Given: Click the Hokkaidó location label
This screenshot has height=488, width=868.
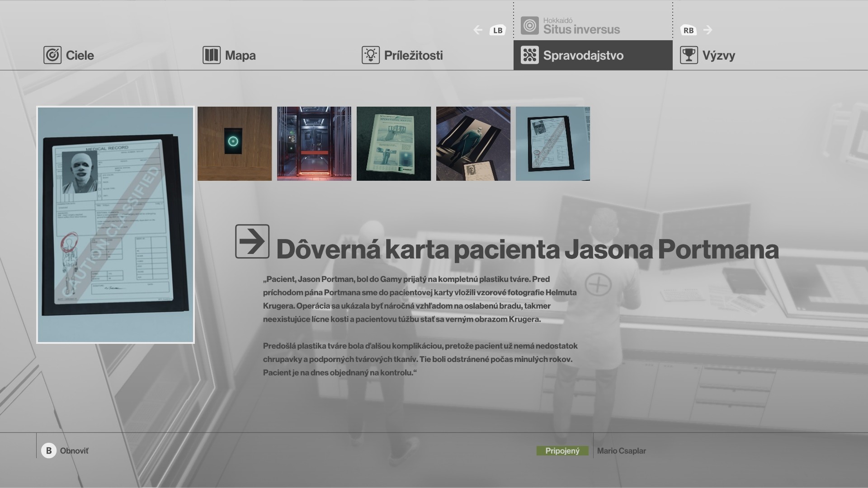Looking at the screenshot, I should click(x=558, y=20).
